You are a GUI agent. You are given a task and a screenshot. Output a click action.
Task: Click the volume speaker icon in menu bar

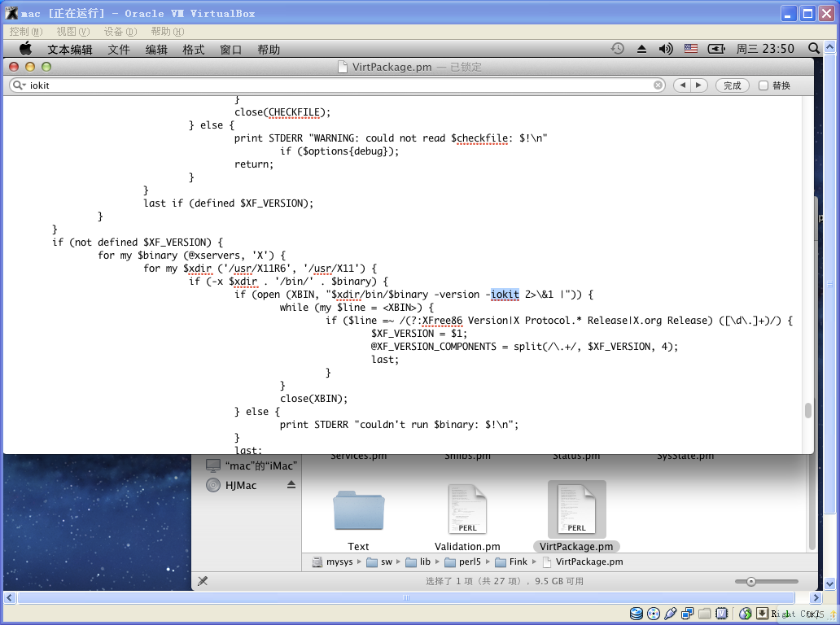coord(666,49)
